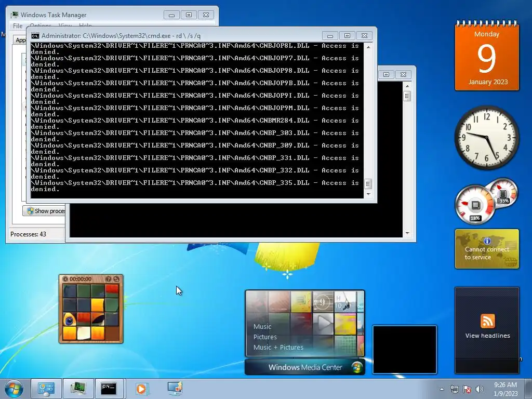Click the front cmd scrollbar up arrow
The width and height of the screenshot is (532, 399).
click(368, 47)
